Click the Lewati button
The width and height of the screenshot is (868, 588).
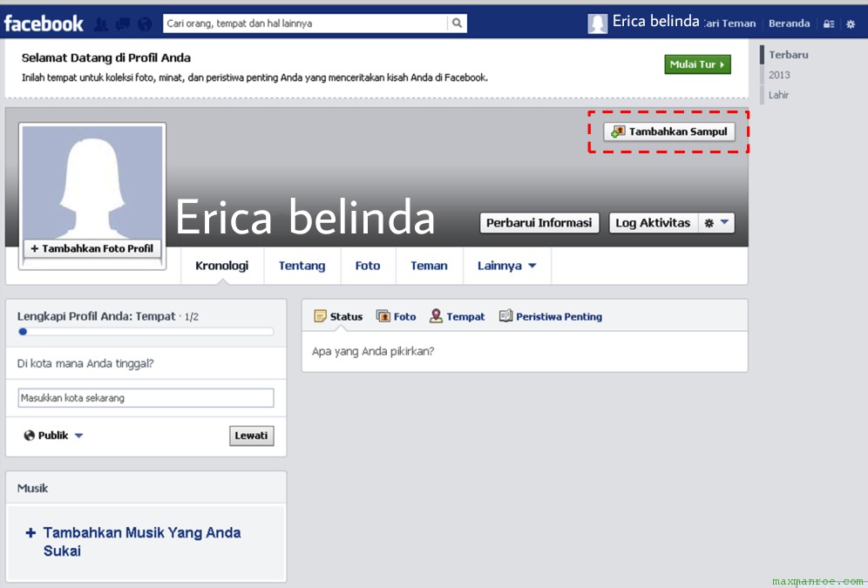tap(252, 436)
